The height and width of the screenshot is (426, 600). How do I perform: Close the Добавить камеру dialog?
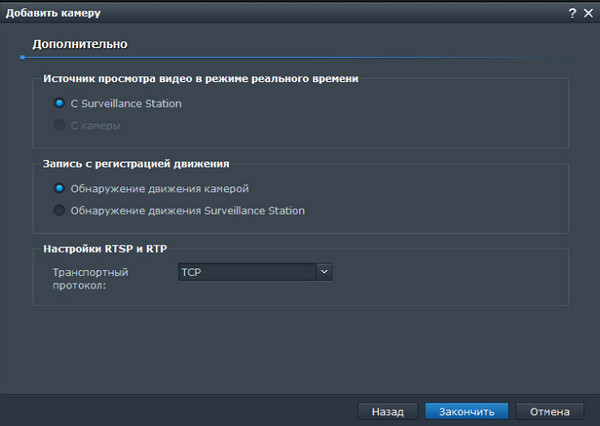click(x=587, y=12)
